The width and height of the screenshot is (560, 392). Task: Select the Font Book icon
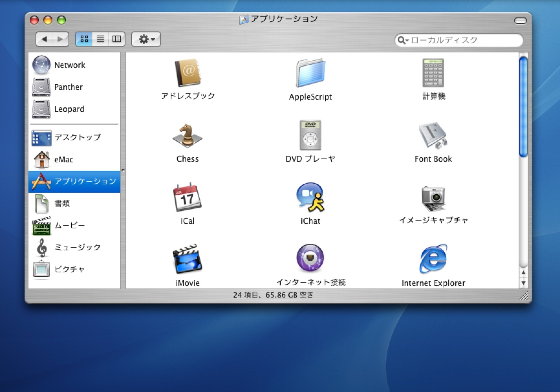point(433,135)
